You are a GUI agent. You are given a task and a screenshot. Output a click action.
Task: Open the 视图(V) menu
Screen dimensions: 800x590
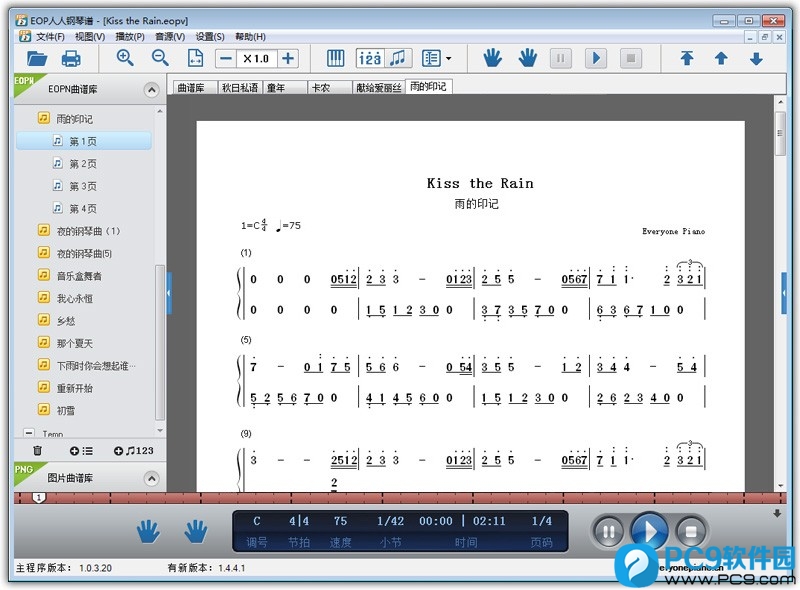[90, 37]
